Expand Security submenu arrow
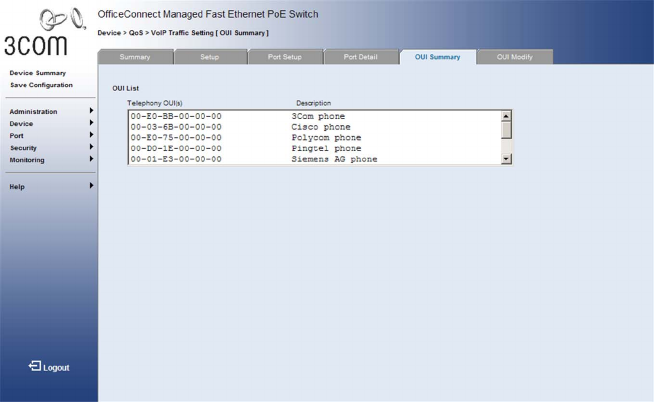This screenshot has width=654, height=402. click(x=91, y=147)
